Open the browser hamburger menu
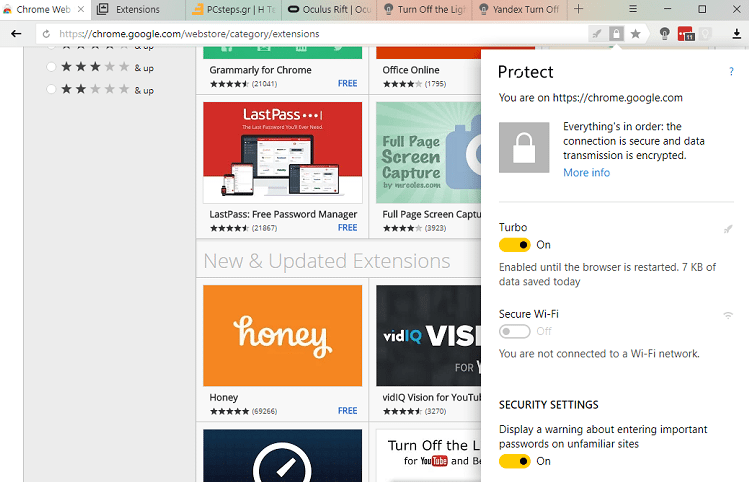Image resolution: width=749 pixels, height=482 pixels. (633, 9)
